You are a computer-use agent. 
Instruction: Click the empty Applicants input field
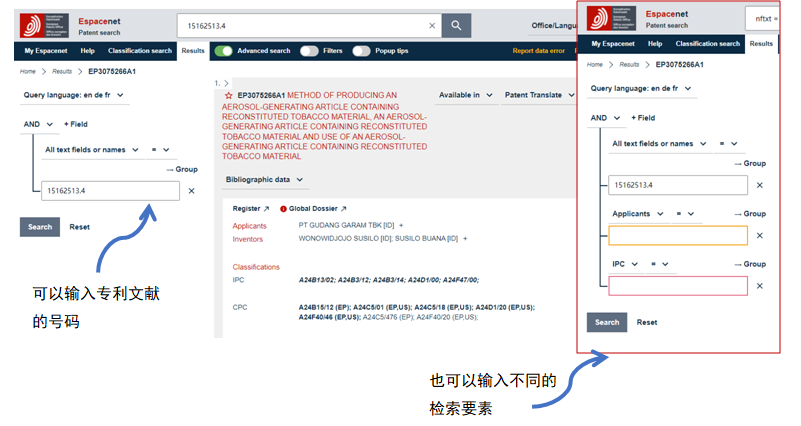point(678,236)
